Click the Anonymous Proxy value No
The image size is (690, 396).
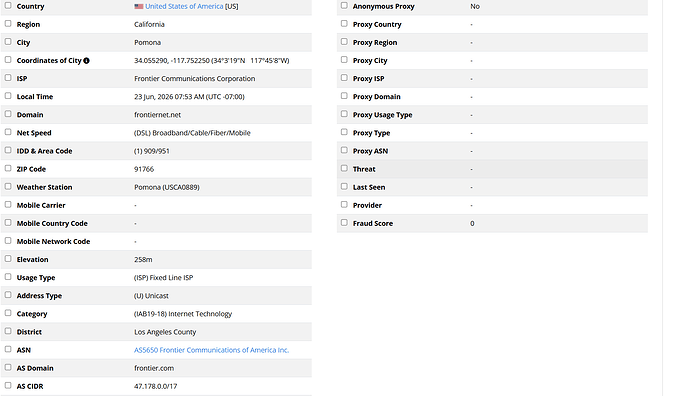point(475,7)
